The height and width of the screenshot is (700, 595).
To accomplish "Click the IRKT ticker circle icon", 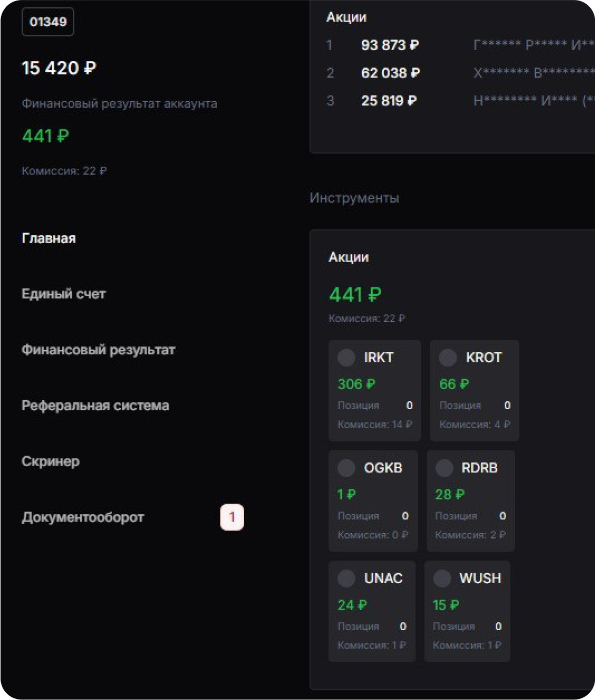I will pos(346,358).
